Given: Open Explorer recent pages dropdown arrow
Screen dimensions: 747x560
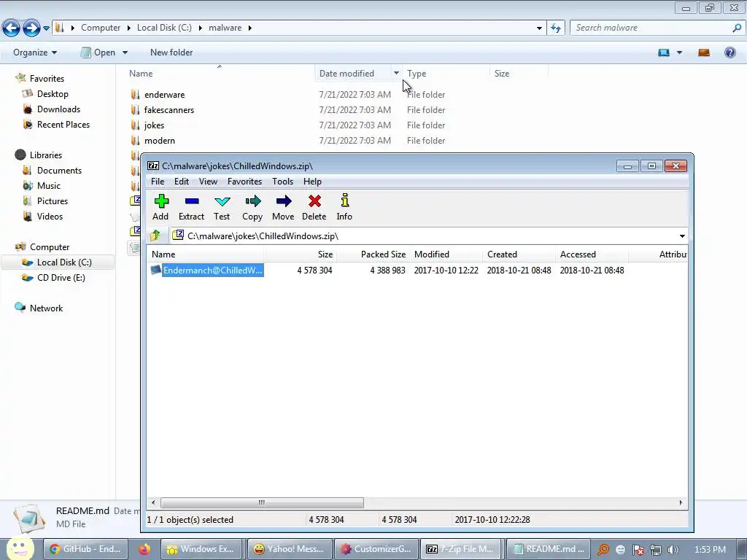Looking at the screenshot, I should (46, 28).
